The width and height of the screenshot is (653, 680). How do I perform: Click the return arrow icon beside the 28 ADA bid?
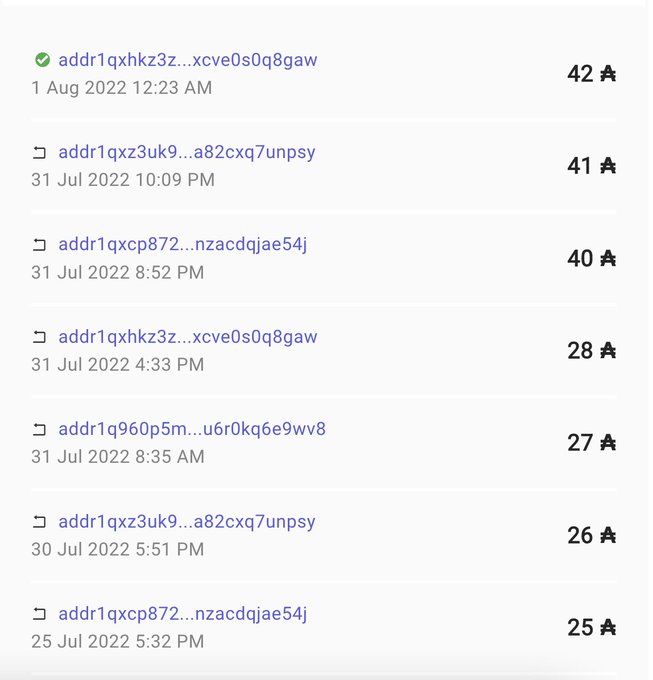coord(39,337)
